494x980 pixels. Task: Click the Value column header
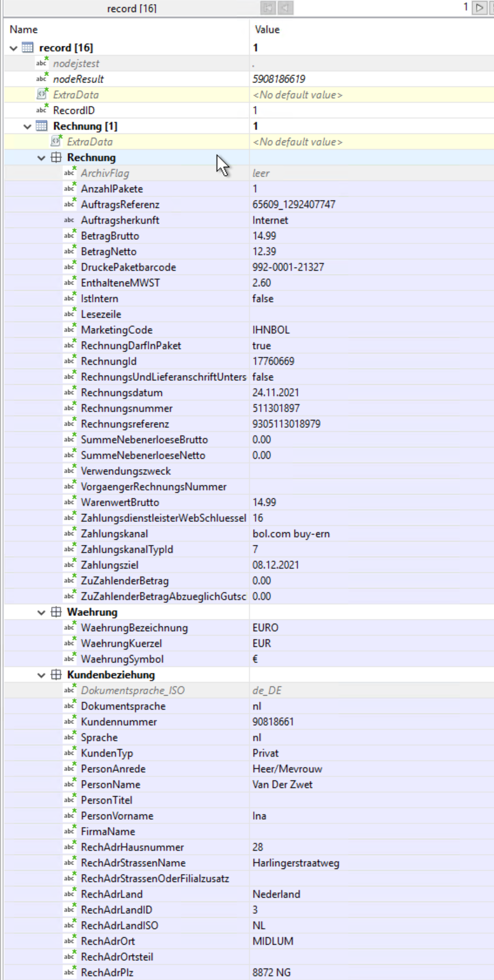(x=267, y=29)
